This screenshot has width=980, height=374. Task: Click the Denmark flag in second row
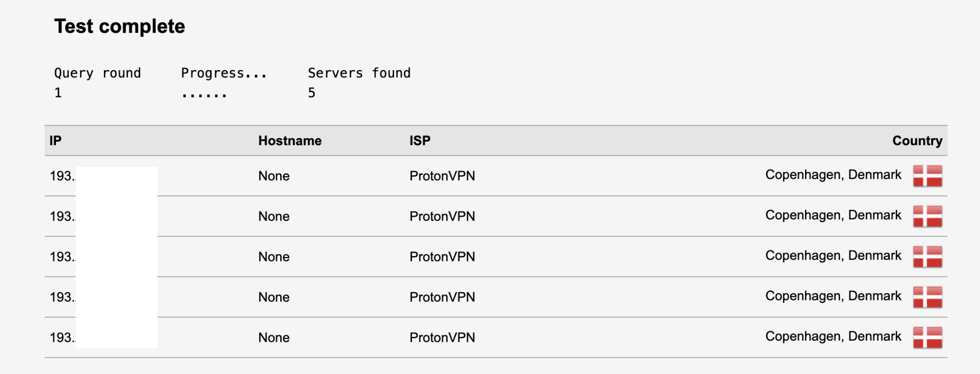(928, 216)
